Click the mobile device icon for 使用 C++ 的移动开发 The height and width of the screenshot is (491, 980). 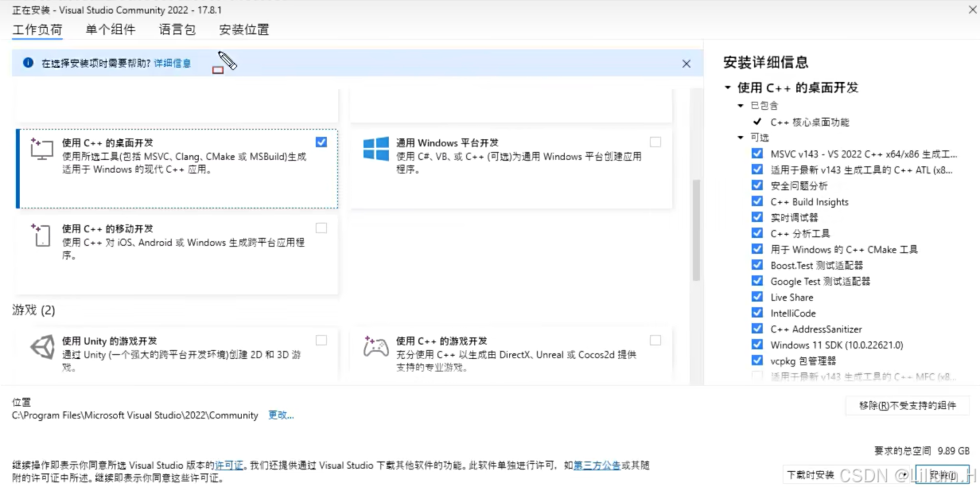(x=41, y=236)
